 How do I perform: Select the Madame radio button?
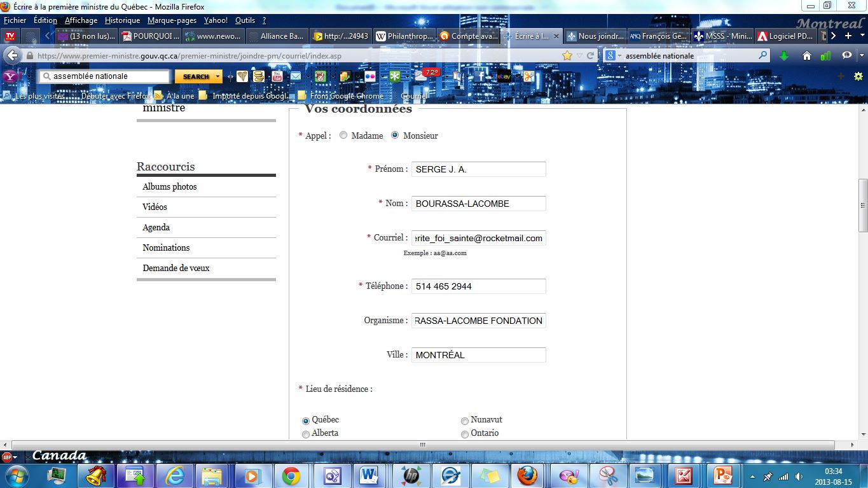tap(343, 136)
